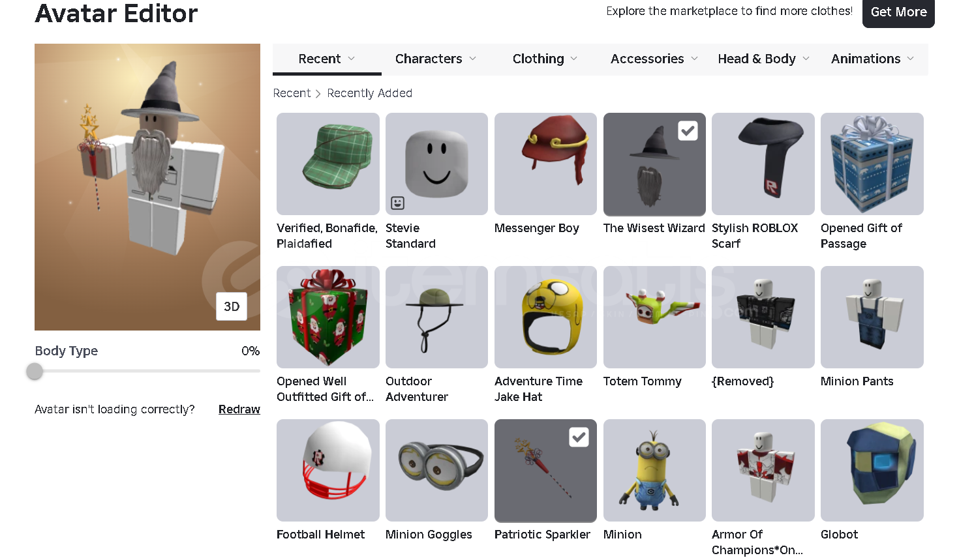This screenshot has height=560, width=959.
Task: Click the Redraw link
Action: pos(239,409)
